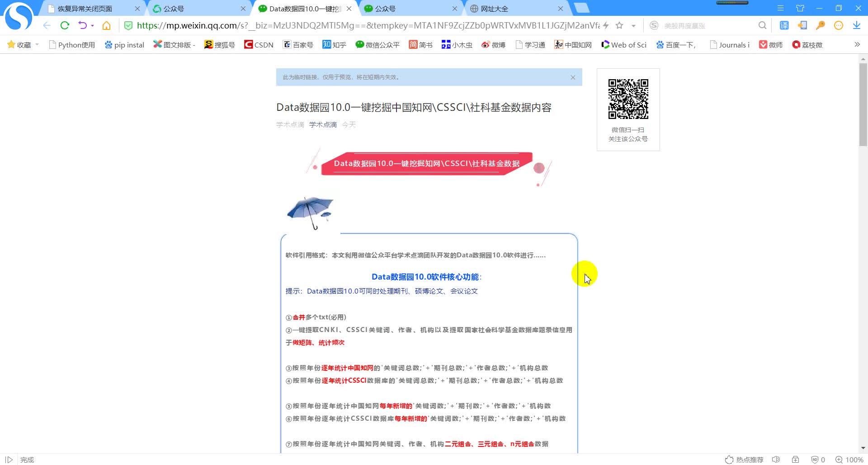Screen dimensions: 868x465
Task: Open 百家号 bookmark
Action: pyautogui.click(x=298, y=45)
